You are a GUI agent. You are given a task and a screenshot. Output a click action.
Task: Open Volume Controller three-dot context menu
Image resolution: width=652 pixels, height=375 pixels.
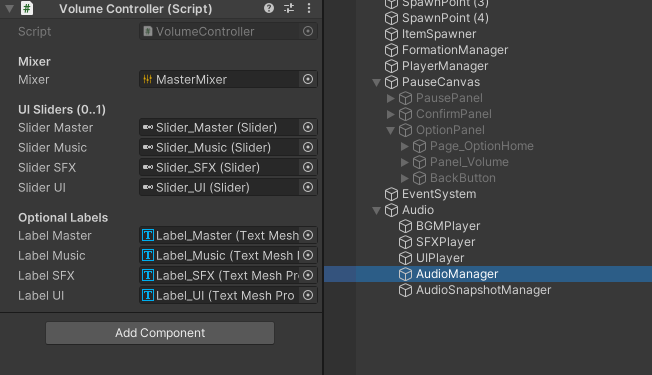coord(309,8)
